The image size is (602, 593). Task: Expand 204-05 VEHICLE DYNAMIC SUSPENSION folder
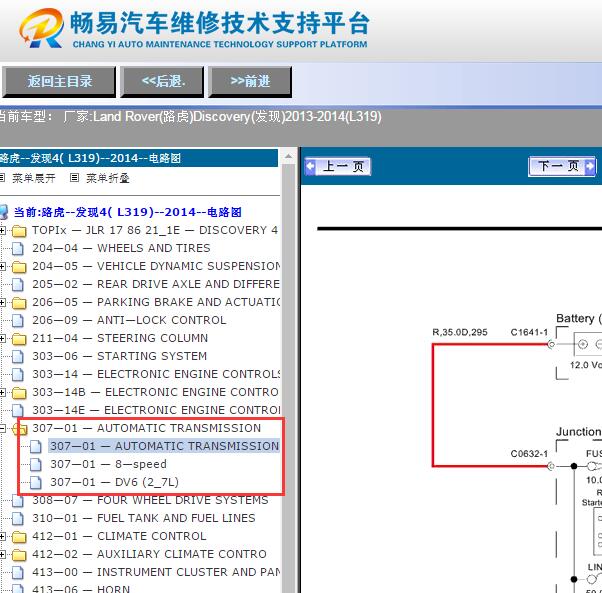click(x=2, y=266)
